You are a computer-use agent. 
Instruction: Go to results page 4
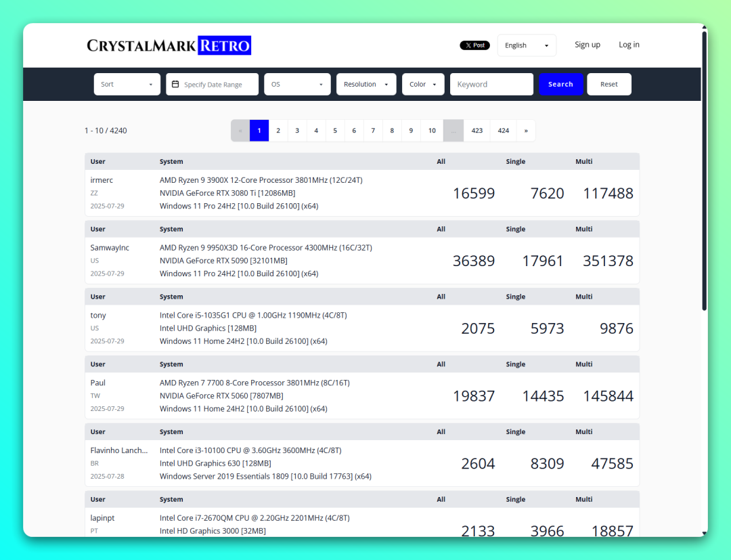pyautogui.click(x=316, y=131)
